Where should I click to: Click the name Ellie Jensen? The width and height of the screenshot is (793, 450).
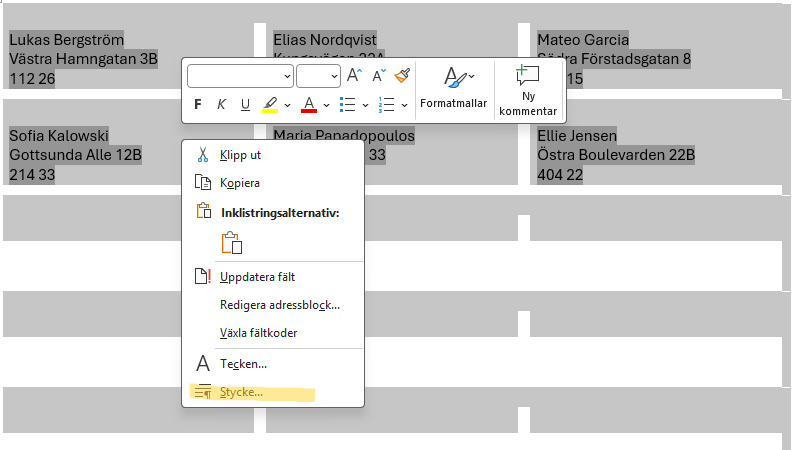577,136
